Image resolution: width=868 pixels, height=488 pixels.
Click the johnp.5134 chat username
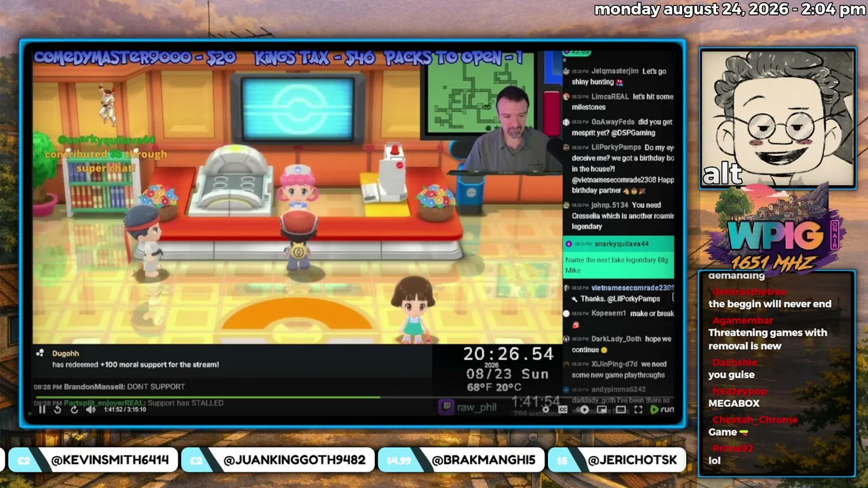point(609,205)
